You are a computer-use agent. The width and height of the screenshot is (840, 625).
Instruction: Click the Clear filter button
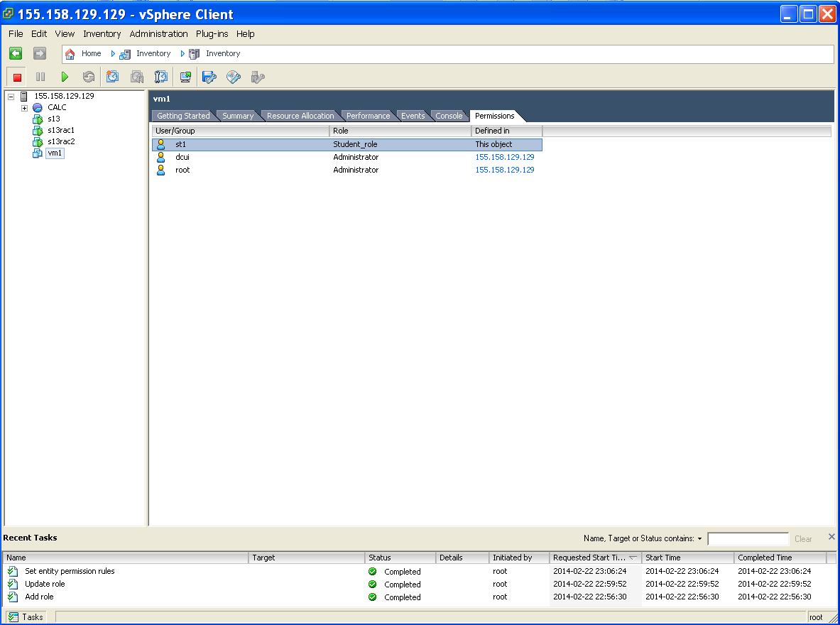[803, 539]
